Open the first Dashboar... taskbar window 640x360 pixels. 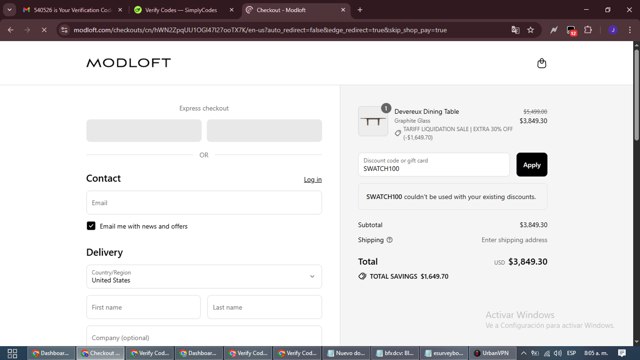(51, 353)
